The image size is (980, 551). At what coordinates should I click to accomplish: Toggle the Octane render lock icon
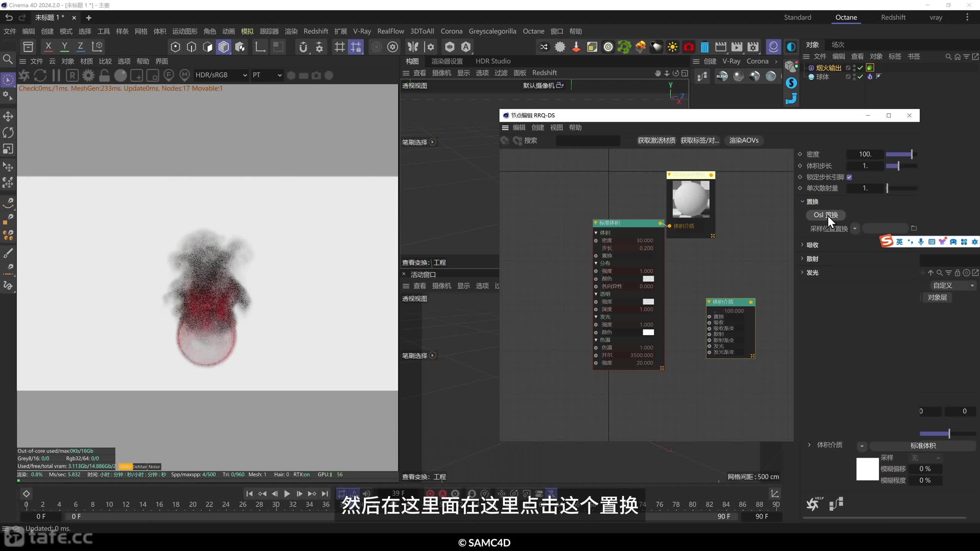[104, 75]
